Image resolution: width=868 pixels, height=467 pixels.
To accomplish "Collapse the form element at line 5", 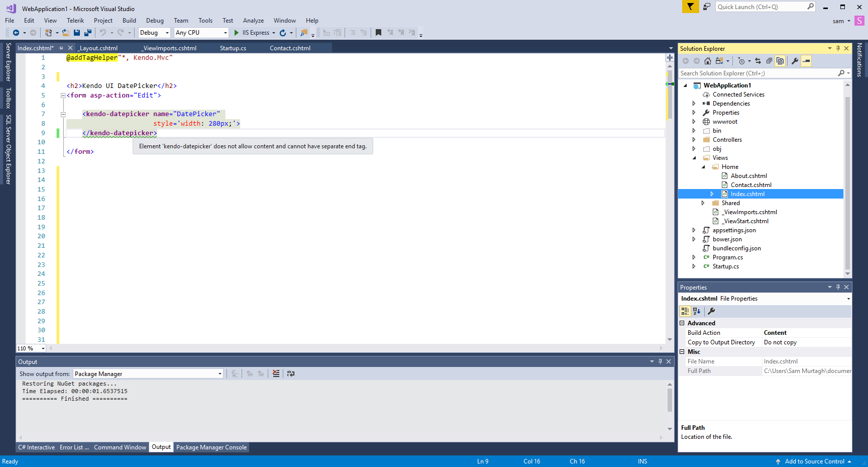I will coord(63,96).
